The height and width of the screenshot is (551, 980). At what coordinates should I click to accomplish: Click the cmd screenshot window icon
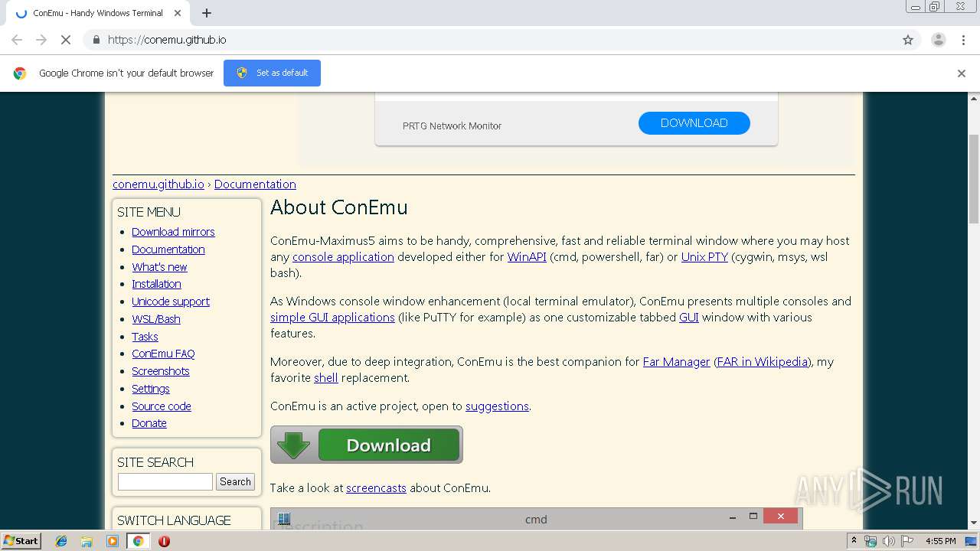pos(284,518)
